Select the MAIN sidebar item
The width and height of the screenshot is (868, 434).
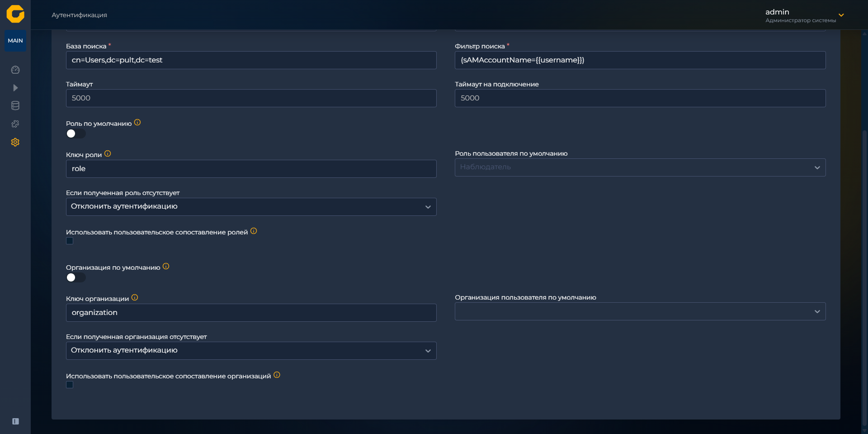15,41
